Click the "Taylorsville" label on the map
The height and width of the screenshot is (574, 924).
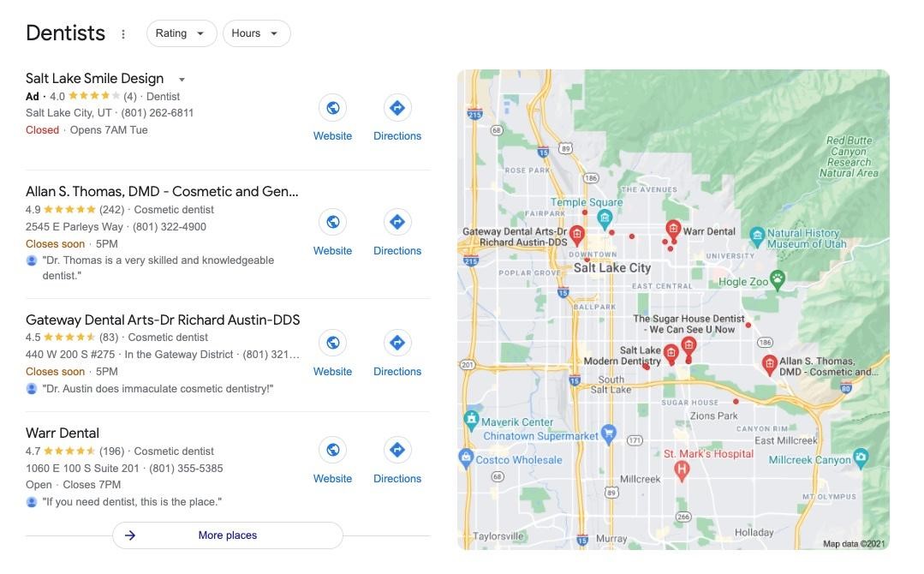tap(498, 536)
